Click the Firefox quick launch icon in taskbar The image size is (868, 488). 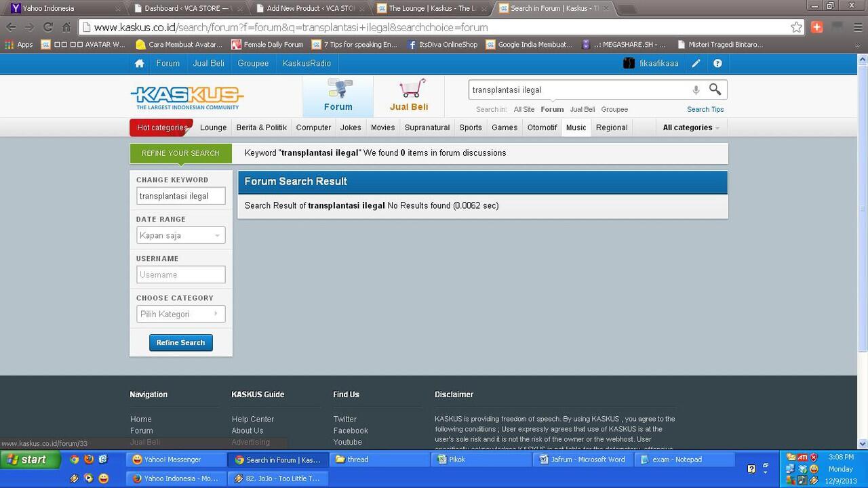tap(89, 460)
